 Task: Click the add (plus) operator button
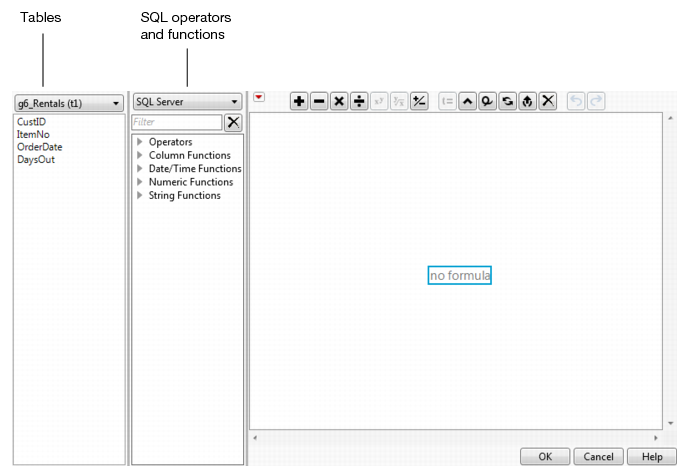coord(299,101)
